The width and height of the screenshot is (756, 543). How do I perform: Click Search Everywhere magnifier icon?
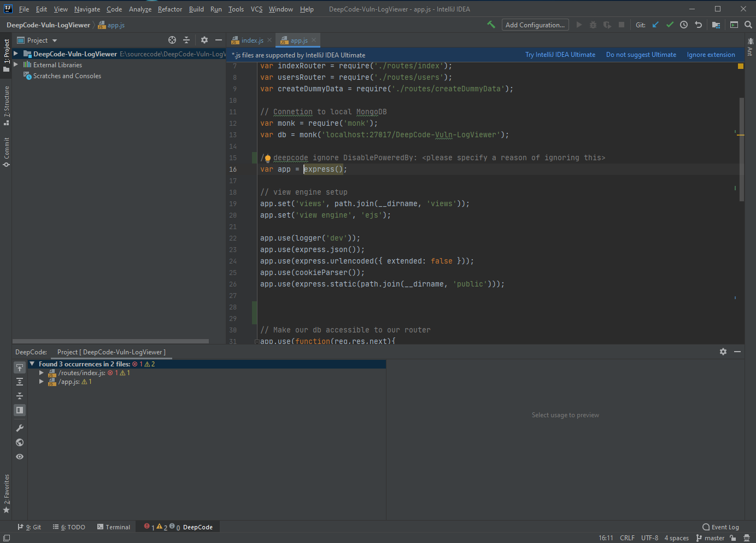click(748, 25)
